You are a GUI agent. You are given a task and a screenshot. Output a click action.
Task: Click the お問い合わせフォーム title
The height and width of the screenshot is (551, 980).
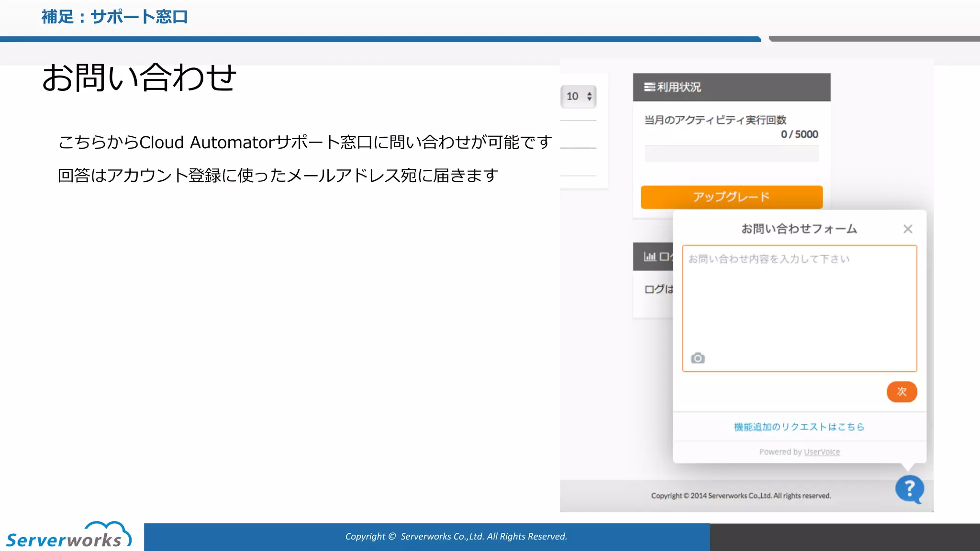799,229
